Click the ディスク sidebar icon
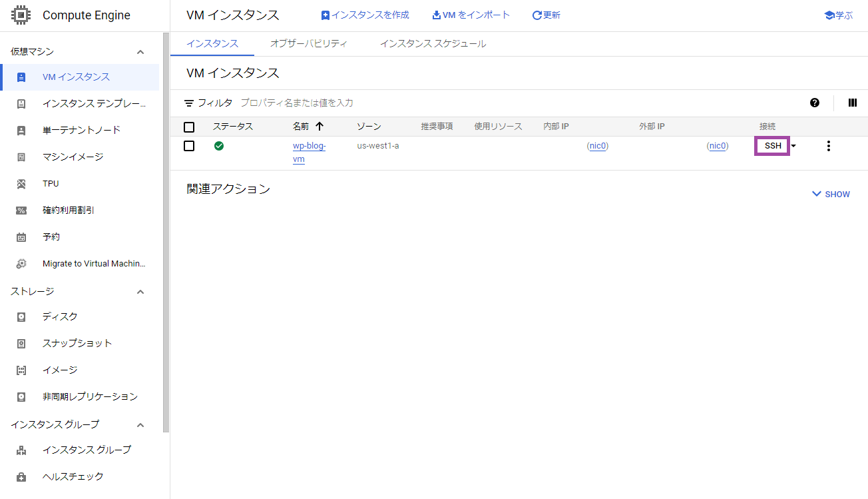The image size is (868, 499). click(21, 317)
